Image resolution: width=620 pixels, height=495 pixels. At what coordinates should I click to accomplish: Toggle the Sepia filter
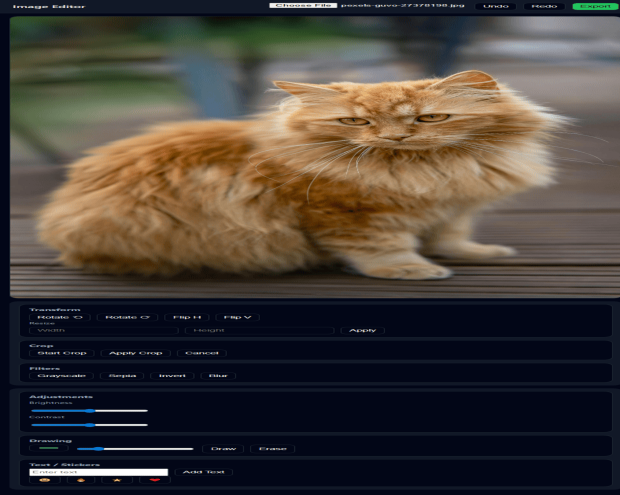pyautogui.click(x=122, y=376)
